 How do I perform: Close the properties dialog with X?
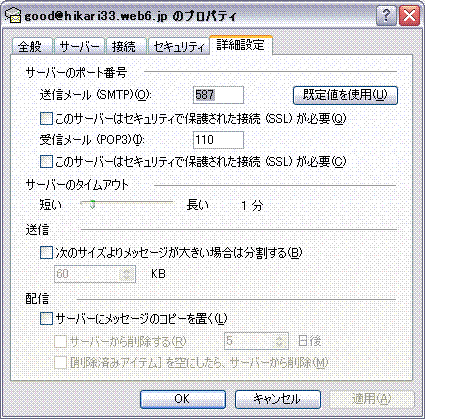[410, 16]
